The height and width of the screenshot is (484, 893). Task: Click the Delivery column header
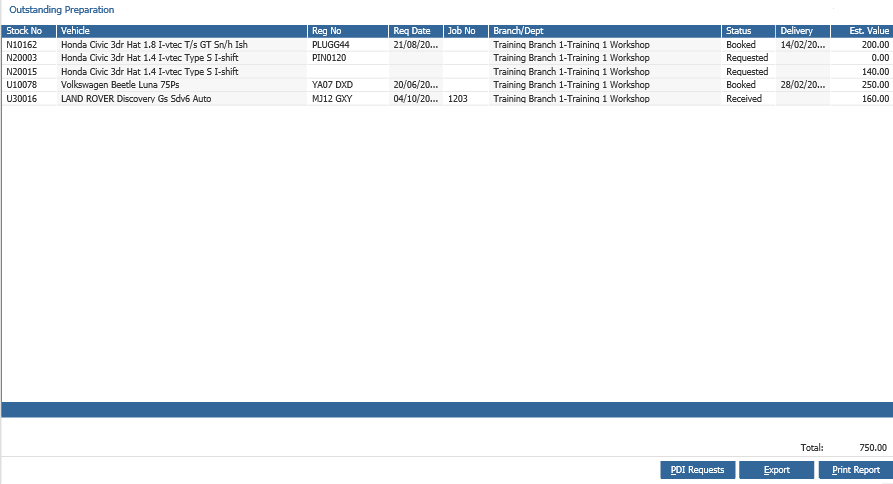pyautogui.click(x=803, y=31)
